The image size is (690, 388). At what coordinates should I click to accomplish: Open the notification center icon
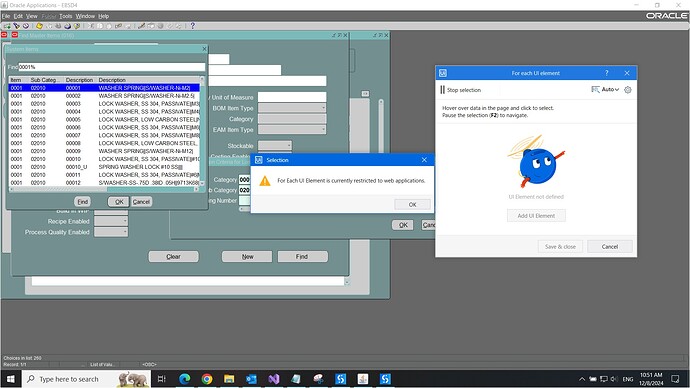(x=675, y=379)
